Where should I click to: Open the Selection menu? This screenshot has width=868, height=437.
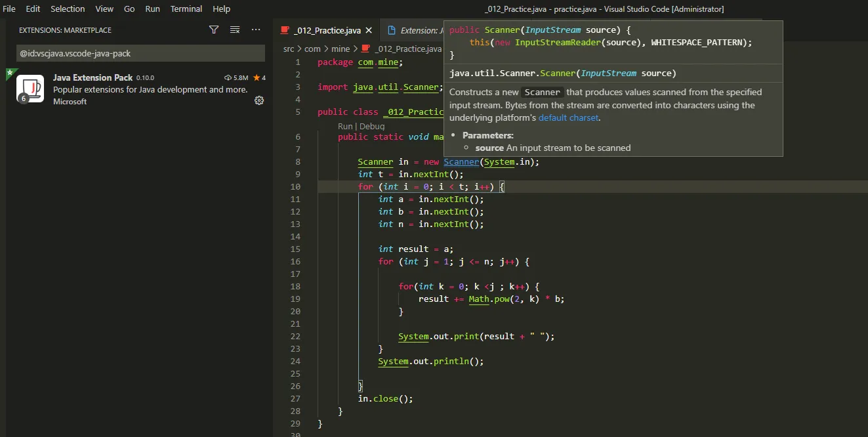click(x=68, y=9)
